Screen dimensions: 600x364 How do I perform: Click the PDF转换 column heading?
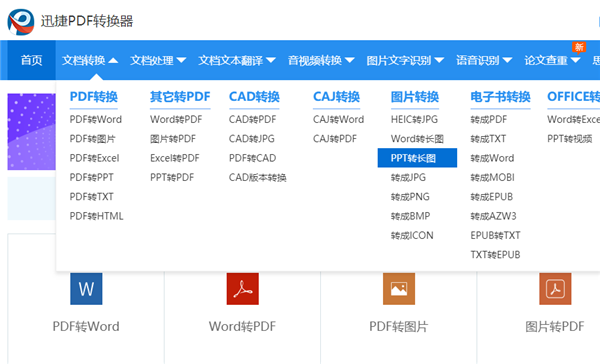94,97
